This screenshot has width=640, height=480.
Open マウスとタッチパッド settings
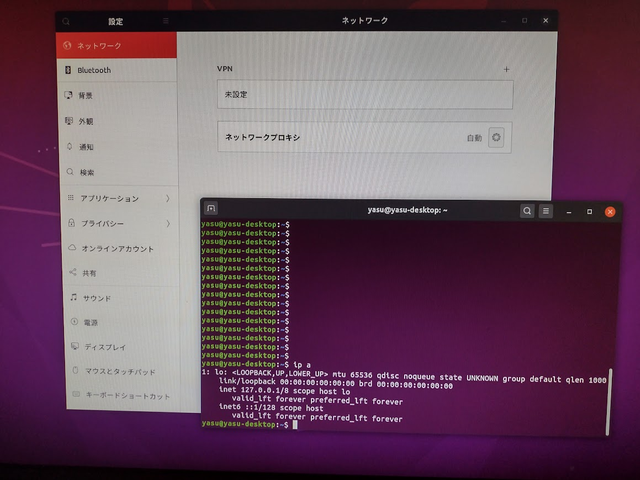tap(124, 371)
